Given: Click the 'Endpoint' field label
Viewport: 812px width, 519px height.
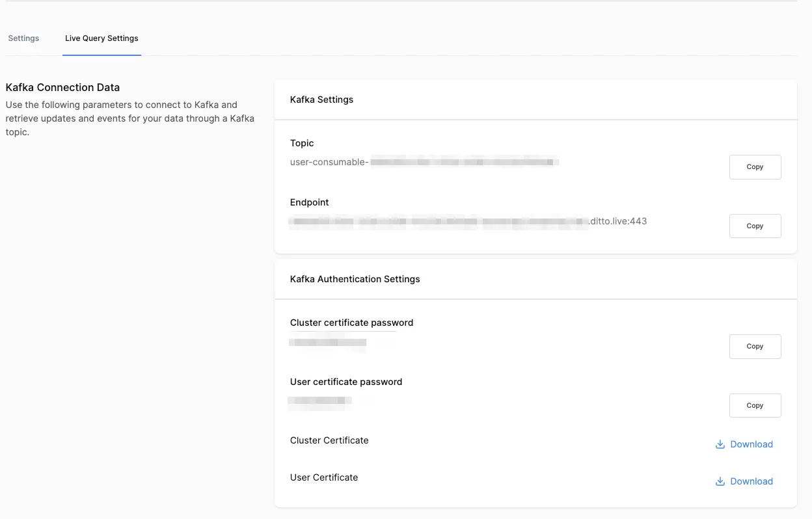Looking at the screenshot, I should click(310, 202).
